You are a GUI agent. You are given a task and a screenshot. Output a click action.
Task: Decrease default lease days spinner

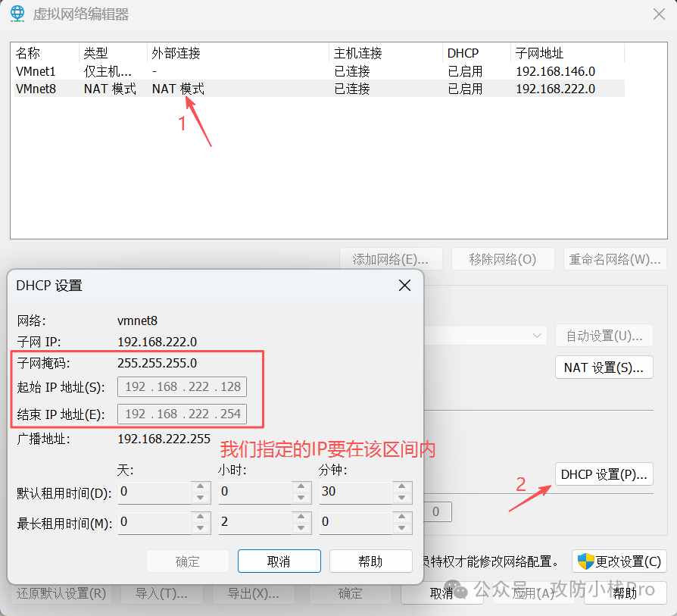tap(201, 497)
